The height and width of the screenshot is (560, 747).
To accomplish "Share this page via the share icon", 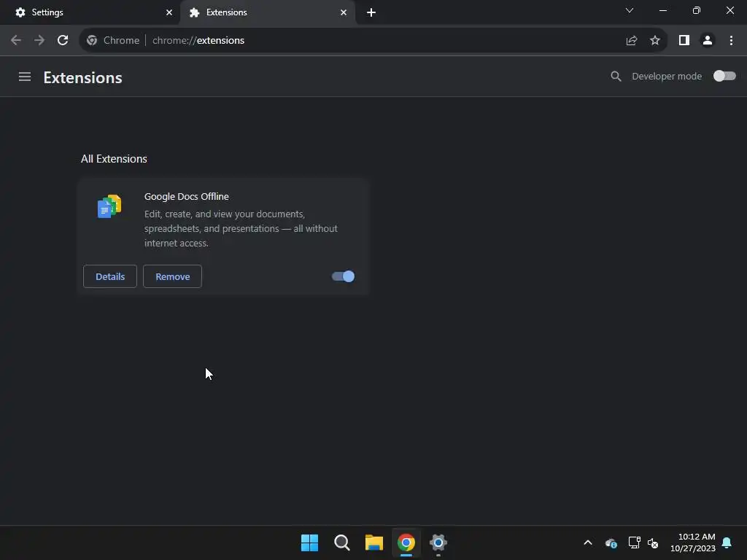I will 632,41.
